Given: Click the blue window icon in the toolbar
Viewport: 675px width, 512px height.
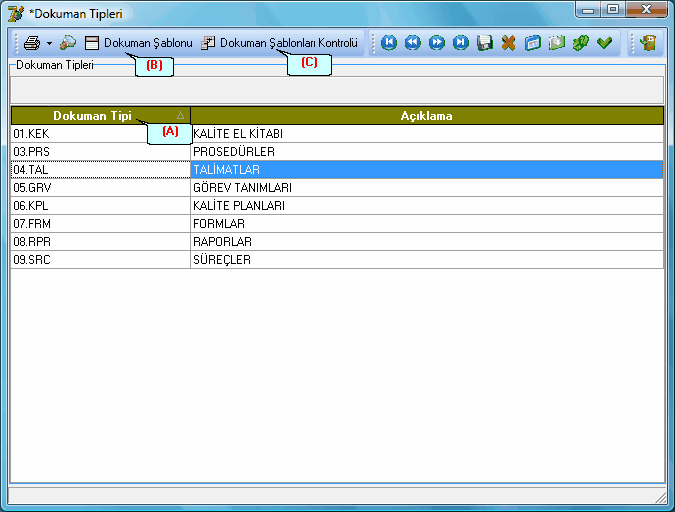Looking at the screenshot, I should [x=533, y=43].
